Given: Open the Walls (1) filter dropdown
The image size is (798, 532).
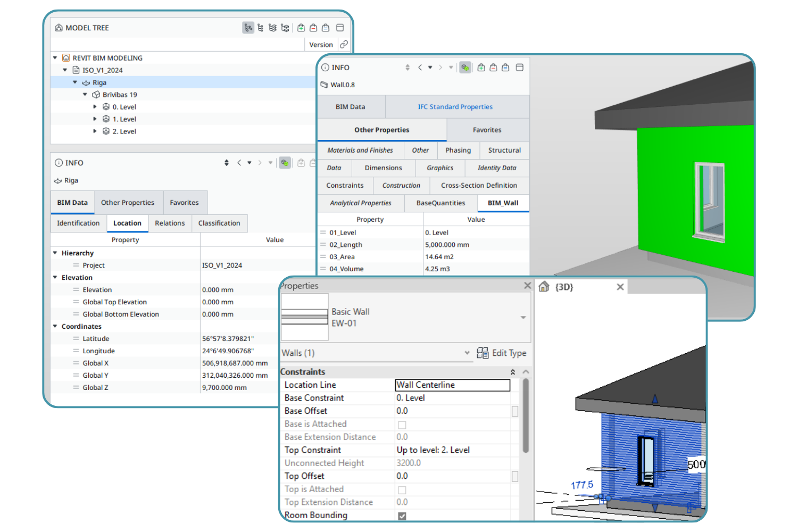Looking at the screenshot, I should (x=467, y=353).
